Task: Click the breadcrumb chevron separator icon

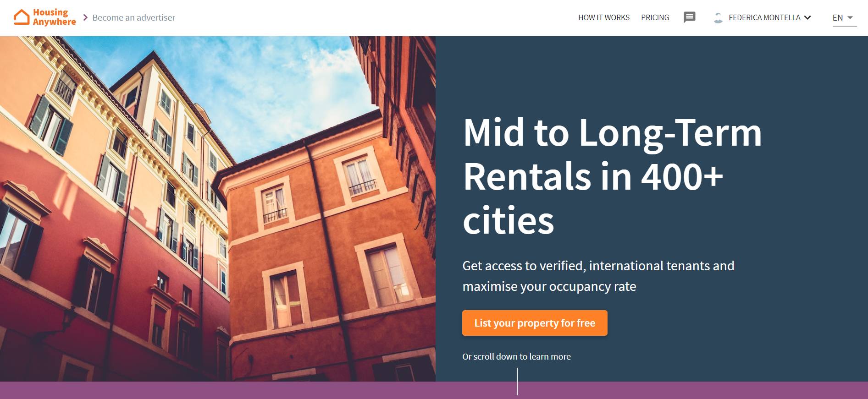Action: (85, 17)
